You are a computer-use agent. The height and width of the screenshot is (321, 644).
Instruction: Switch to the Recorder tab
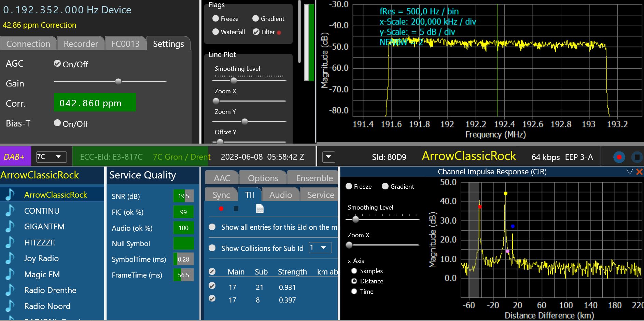coord(81,44)
